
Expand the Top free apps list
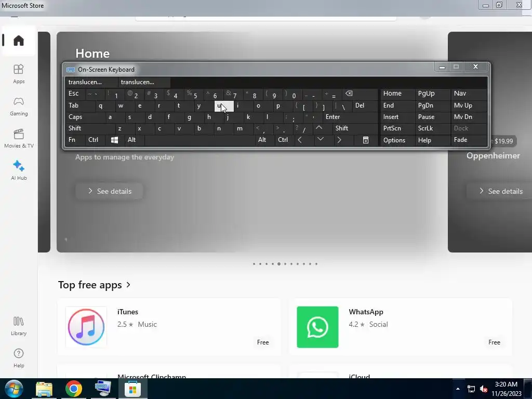pyautogui.click(x=94, y=285)
